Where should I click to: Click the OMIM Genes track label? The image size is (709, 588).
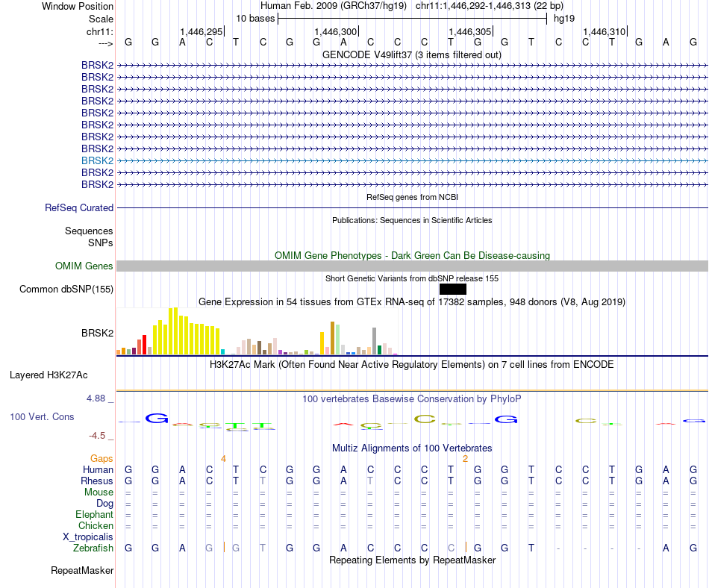[x=84, y=266]
